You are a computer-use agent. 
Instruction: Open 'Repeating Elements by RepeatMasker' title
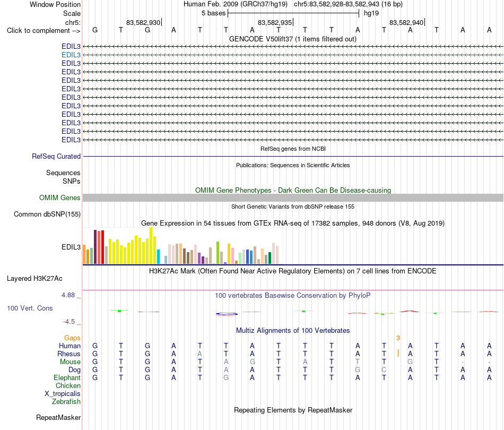[293, 410]
